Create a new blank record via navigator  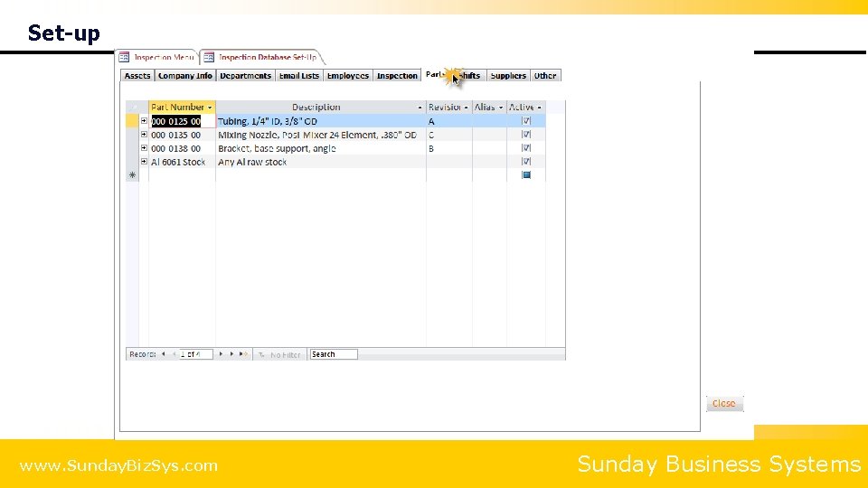tap(243, 354)
